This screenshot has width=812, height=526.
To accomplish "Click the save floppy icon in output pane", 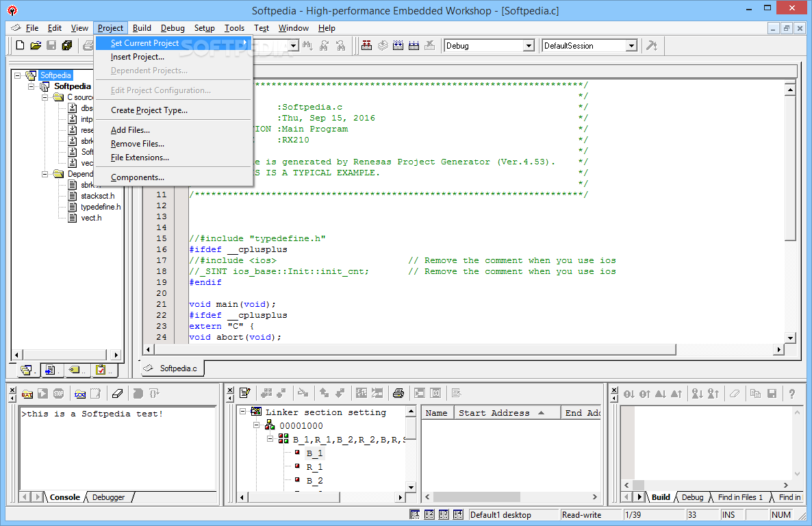I will click(x=772, y=394).
